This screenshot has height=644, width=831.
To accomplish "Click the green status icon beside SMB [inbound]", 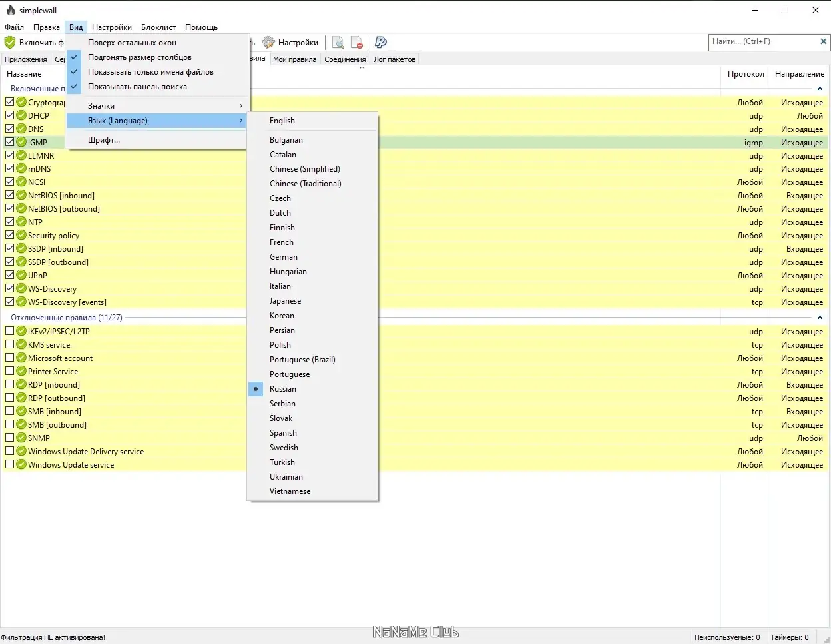I will [21, 411].
